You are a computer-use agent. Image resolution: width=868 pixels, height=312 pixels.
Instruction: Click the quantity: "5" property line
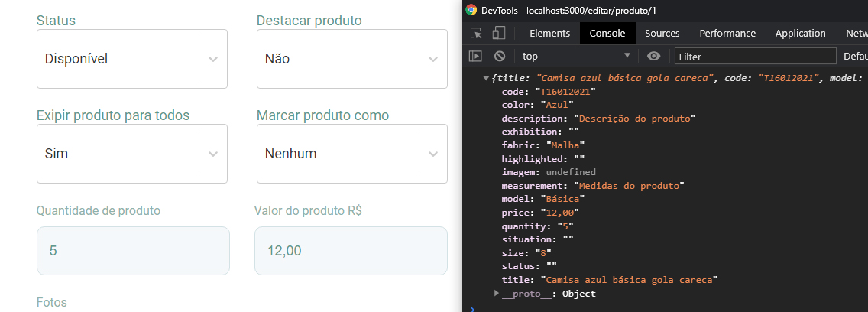[537, 226]
